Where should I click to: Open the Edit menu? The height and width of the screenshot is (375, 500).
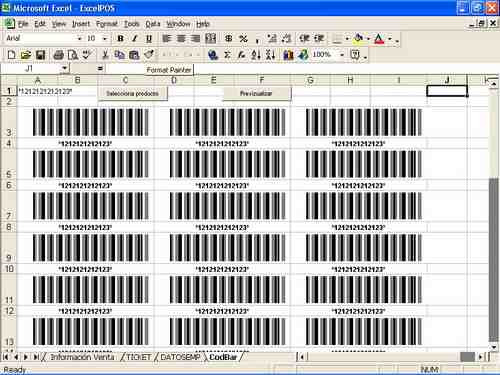pos(40,24)
